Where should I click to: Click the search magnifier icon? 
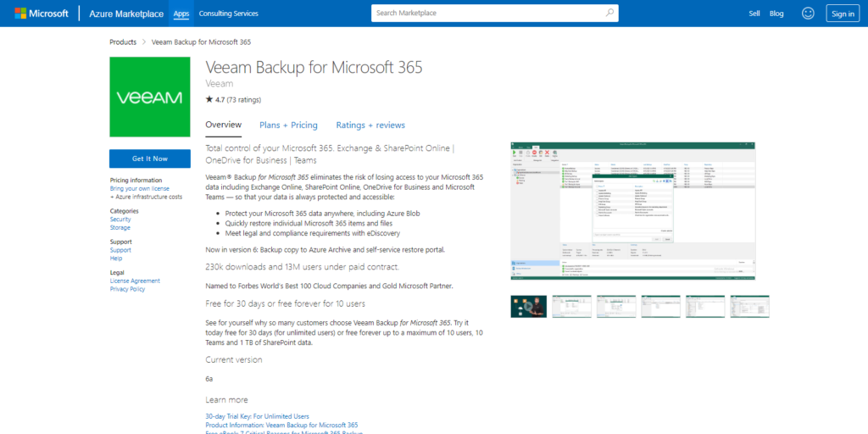coord(609,13)
